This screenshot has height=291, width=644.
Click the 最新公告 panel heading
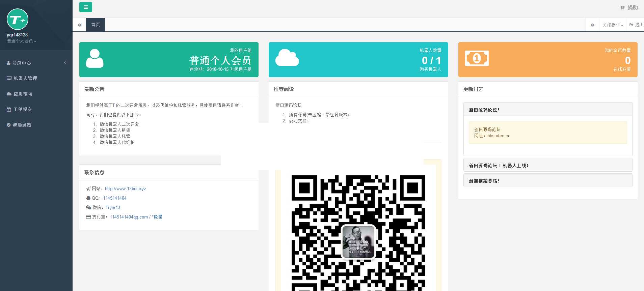pyautogui.click(x=94, y=89)
